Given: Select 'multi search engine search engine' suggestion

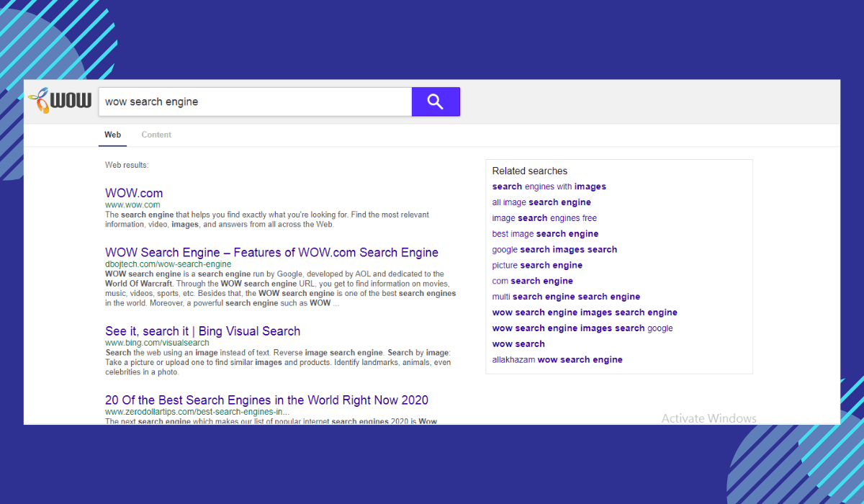Looking at the screenshot, I should 566,297.
